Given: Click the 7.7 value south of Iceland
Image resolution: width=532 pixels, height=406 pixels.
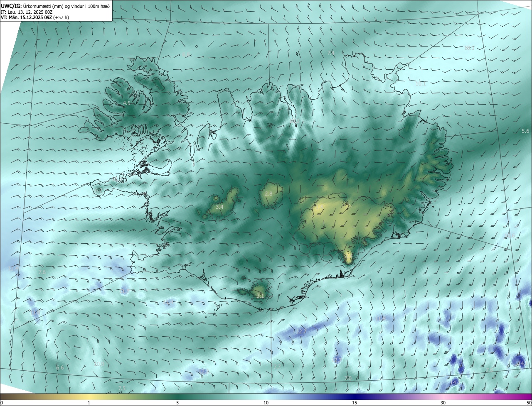Looking at the screenshot, I should (277, 367).
